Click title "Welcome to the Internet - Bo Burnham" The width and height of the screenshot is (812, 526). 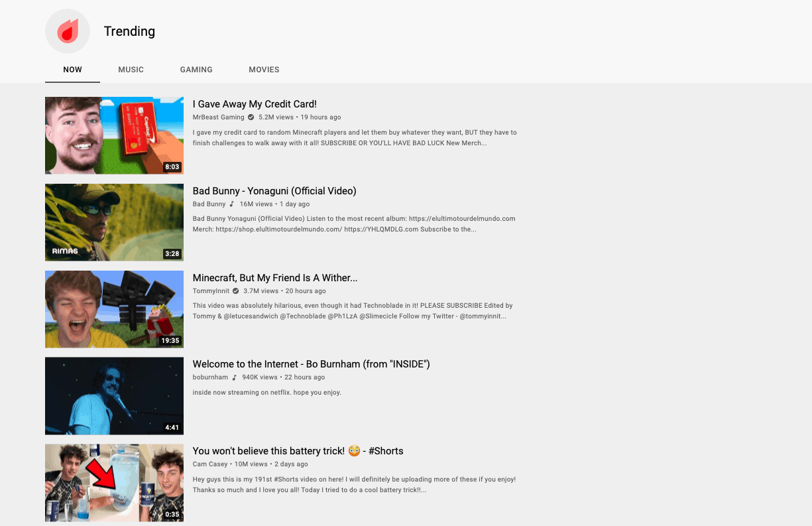tap(312, 364)
